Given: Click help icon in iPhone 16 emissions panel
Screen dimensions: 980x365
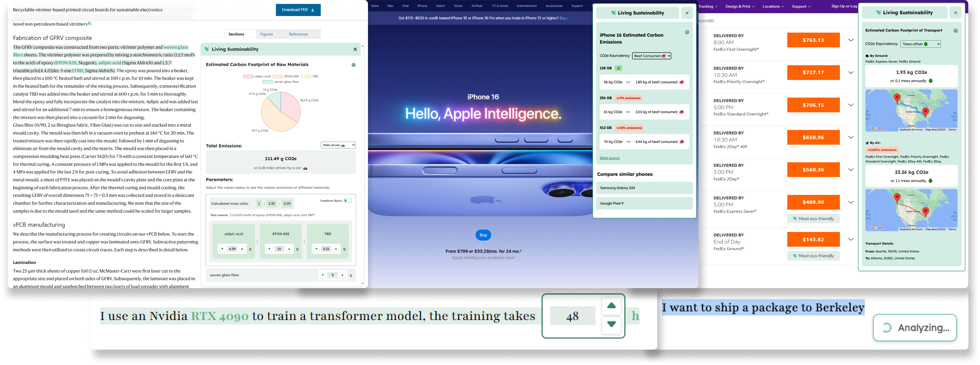Looking at the screenshot, I should coord(687,32).
